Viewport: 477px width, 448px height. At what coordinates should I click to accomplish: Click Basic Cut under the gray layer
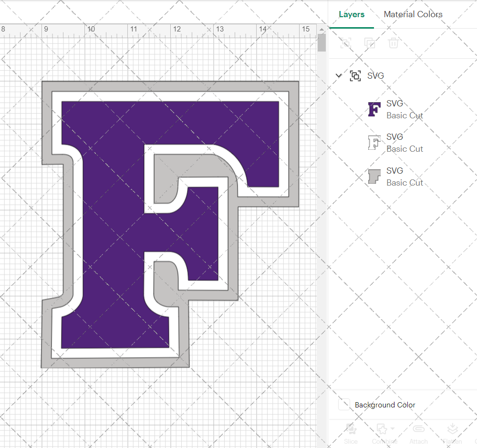404,183
